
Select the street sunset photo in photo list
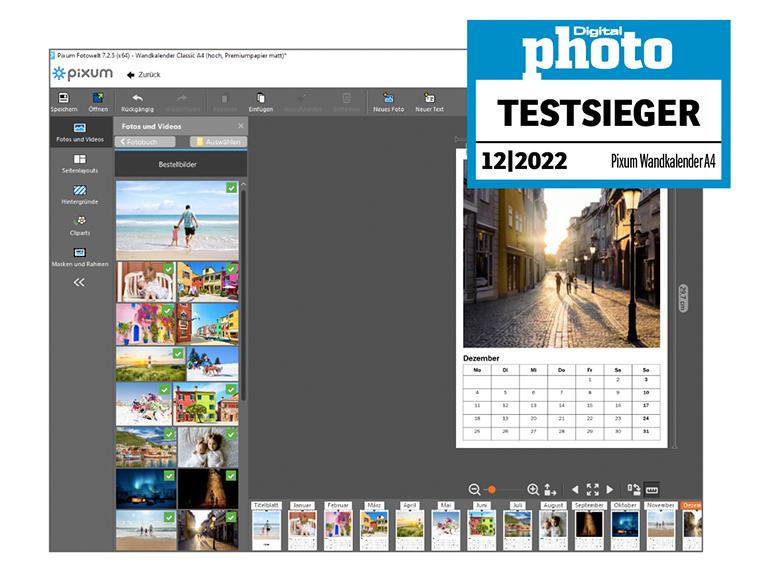[208, 530]
